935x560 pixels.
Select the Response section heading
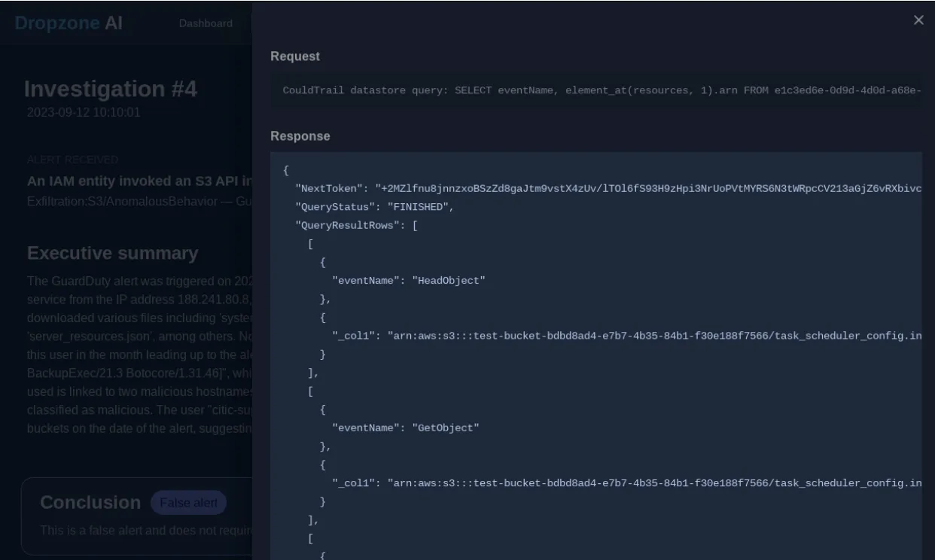[300, 135]
